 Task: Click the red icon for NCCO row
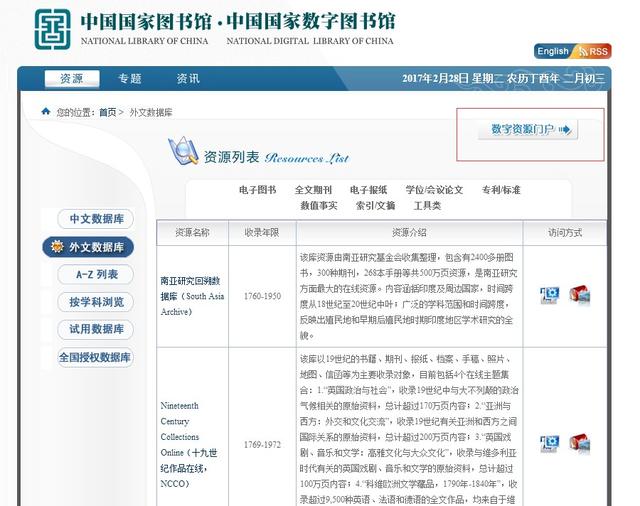pos(580,442)
